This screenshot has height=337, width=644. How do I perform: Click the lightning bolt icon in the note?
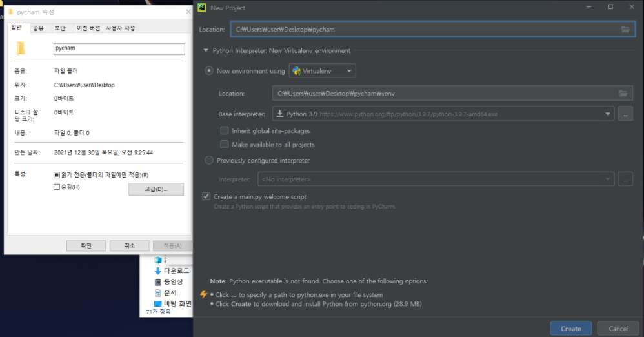[x=204, y=294]
